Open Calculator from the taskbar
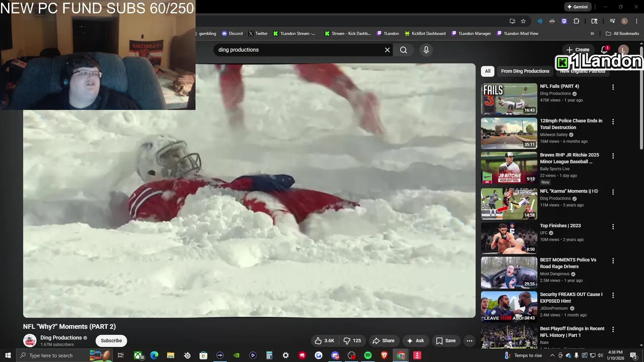This screenshot has height=362, width=644. click(269, 355)
